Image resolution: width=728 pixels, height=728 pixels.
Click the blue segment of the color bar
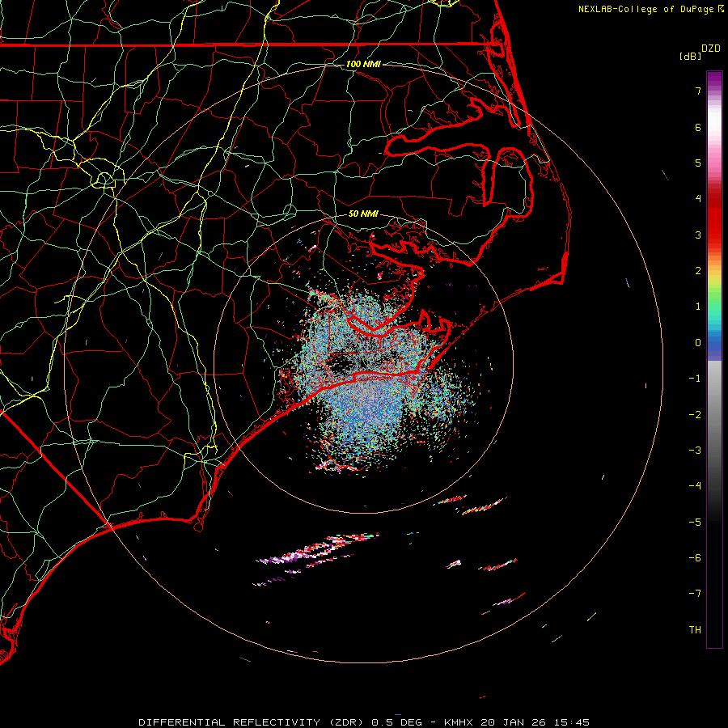[x=714, y=345]
